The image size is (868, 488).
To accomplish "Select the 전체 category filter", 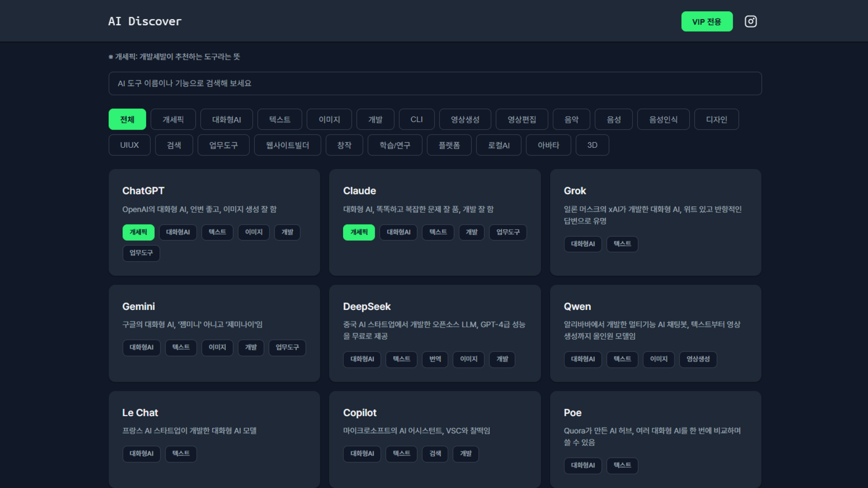I will (127, 119).
